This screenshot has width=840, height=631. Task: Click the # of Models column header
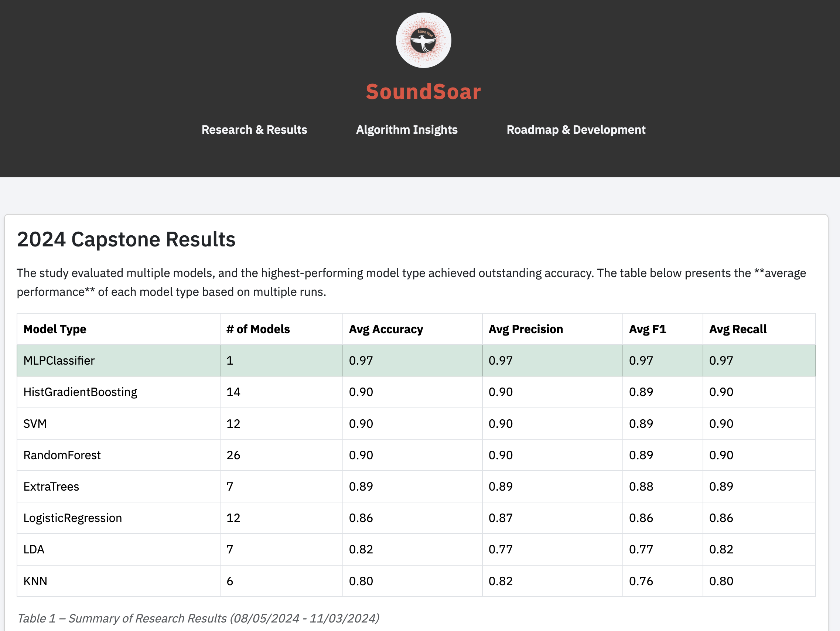[x=258, y=329]
